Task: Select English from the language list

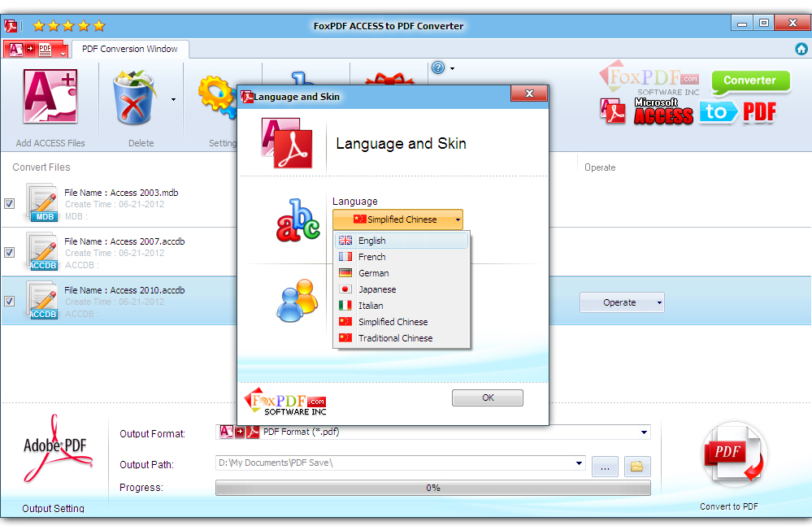Action: click(402, 241)
